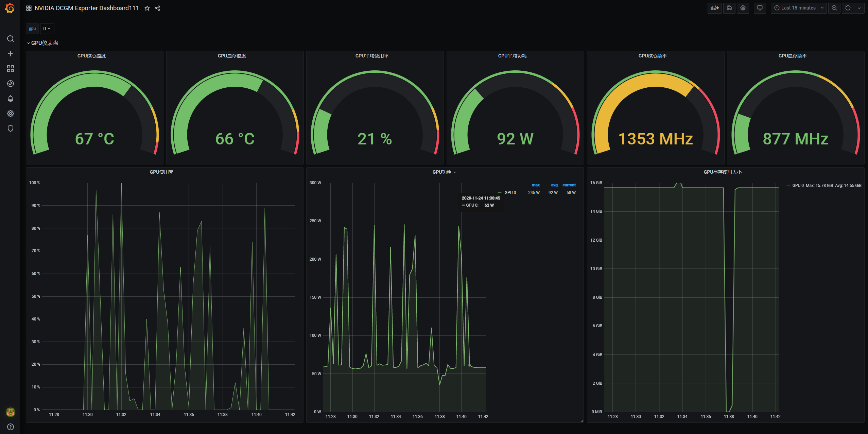Screen dimensions: 868x434
Task: Cycle view mode with the monitor icon
Action: pyautogui.click(x=760, y=8)
